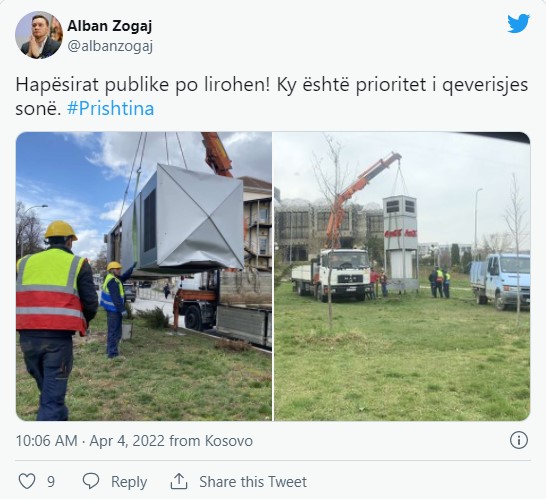Screen dimensions: 546x499
Task: Open Alban Zogaj's profile picture
Action: click(39, 35)
